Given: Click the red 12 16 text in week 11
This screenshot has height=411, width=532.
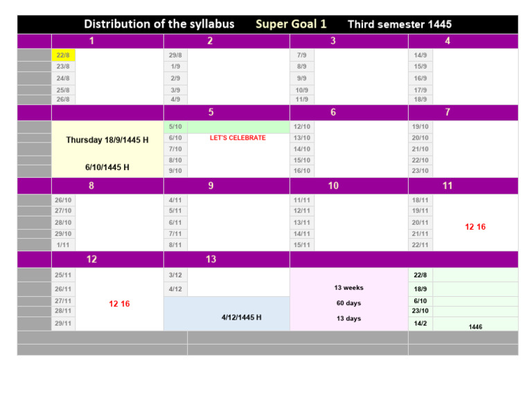Looking at the screenshot, I should point(475,227).
